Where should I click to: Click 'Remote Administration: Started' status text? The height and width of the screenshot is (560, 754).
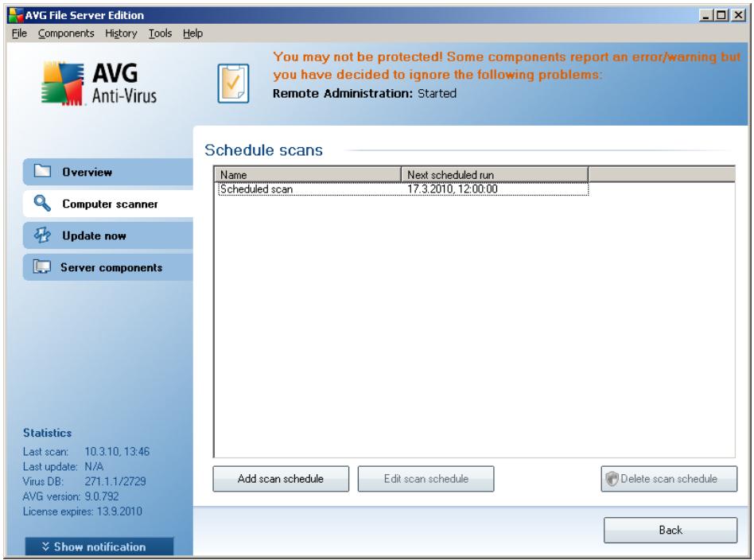pyautogui.click(x=364, y=93)
